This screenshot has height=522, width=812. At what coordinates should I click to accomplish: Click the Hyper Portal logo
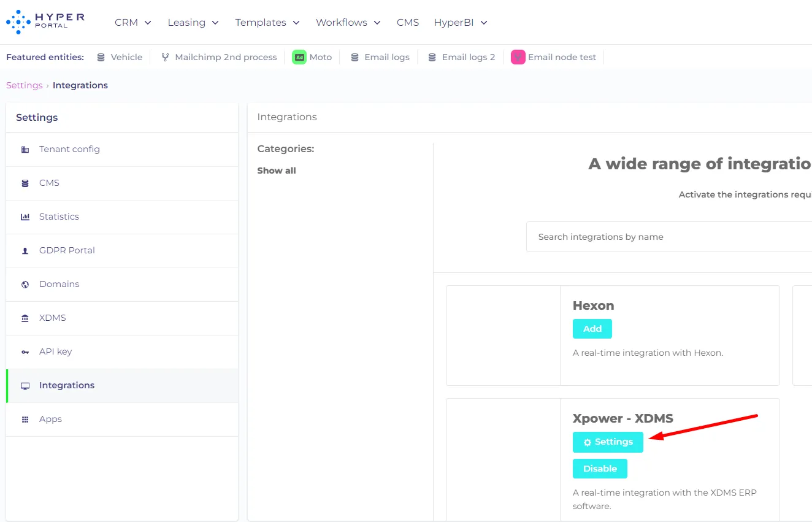pos(45,21)
